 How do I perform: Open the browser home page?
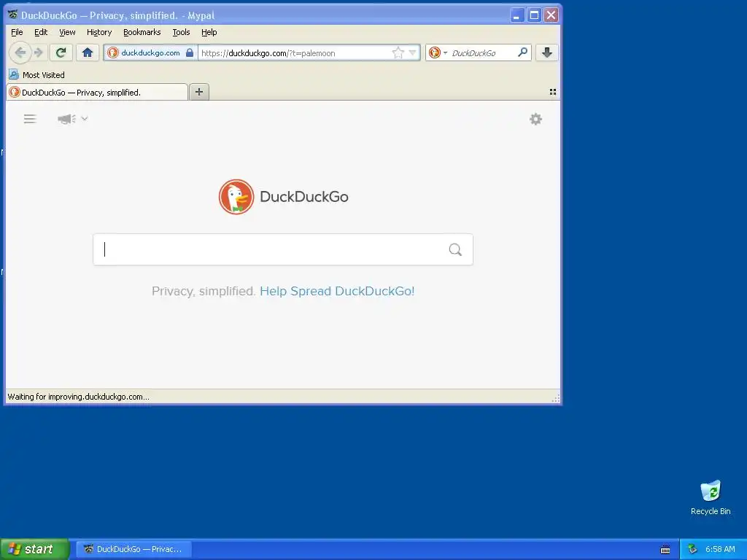[x=88, y=52]
